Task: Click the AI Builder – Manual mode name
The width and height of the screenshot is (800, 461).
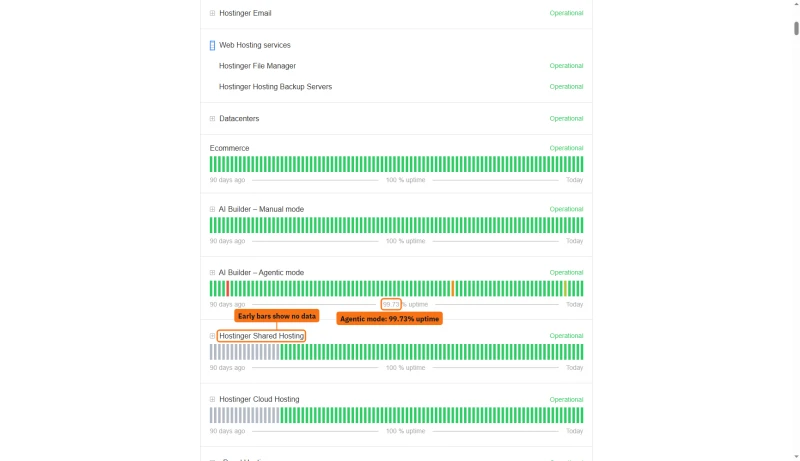Action: coord(261,209)
